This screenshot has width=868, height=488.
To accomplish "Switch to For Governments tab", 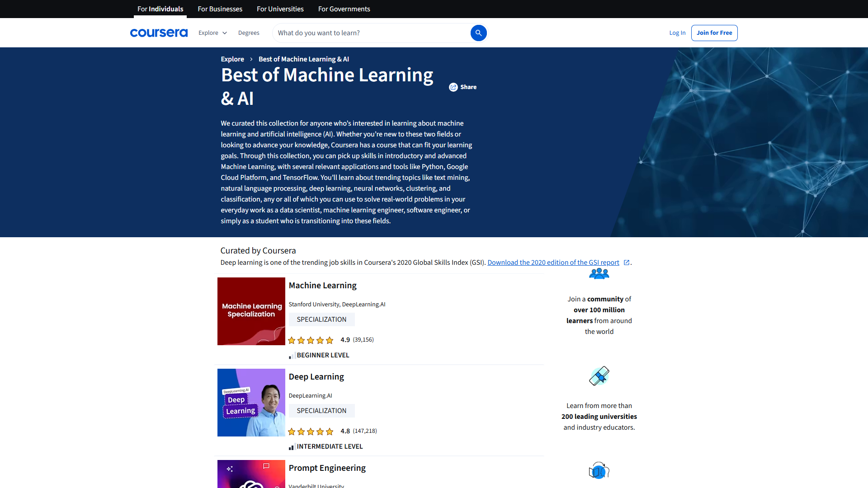I will pyautogui.click(x=344, y=9).
